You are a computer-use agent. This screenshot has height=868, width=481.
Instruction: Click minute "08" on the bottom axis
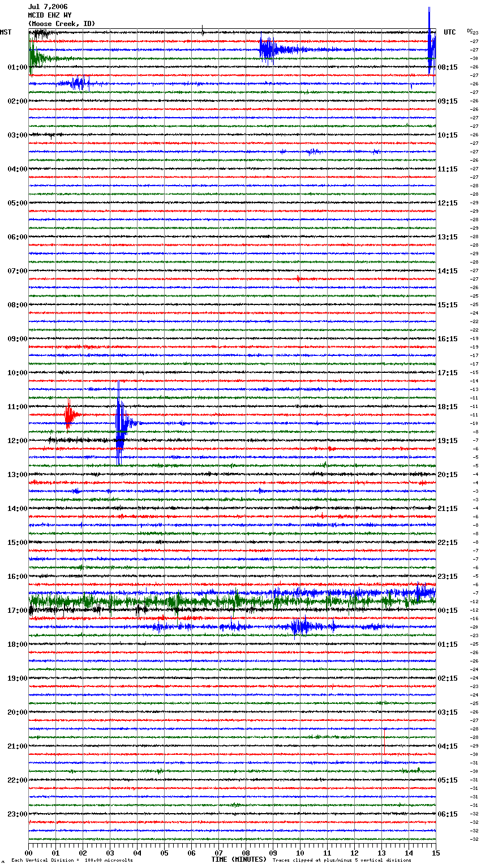pos(246,853)
